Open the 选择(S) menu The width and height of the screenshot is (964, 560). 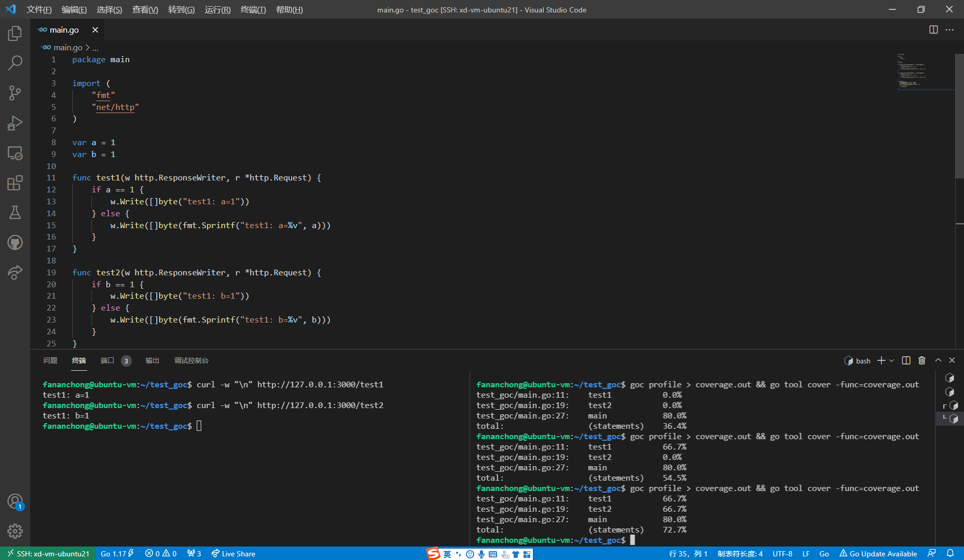click(x=109, y=10)
